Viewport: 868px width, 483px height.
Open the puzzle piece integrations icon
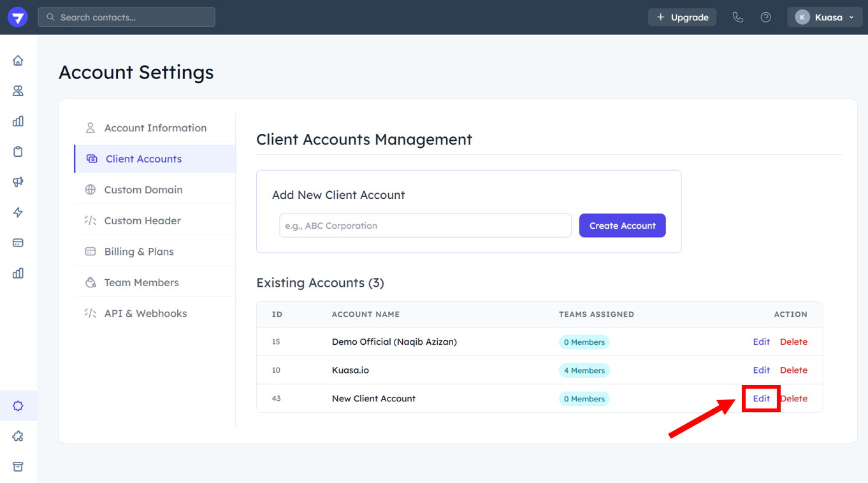(x=18, y=436)
